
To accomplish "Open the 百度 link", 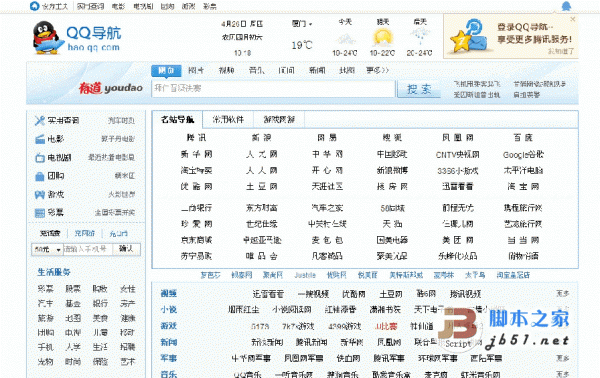I will pyautogui.click(x=523, y=138).
